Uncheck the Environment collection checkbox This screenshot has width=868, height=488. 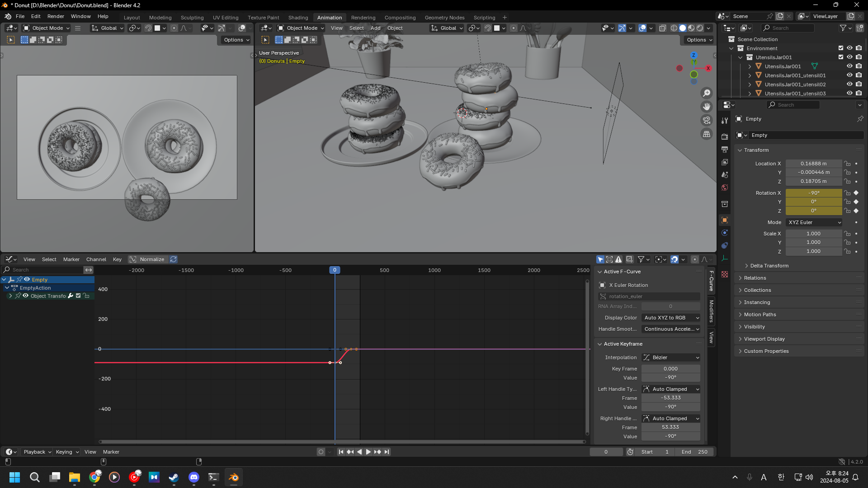coord(840,48)
